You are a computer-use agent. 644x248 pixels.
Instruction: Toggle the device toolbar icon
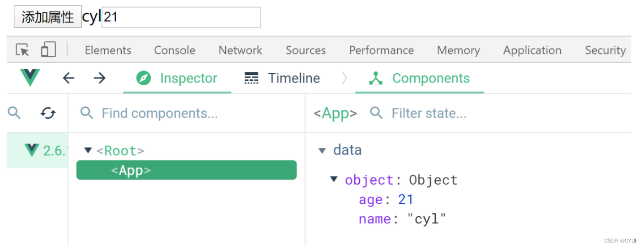48,50
